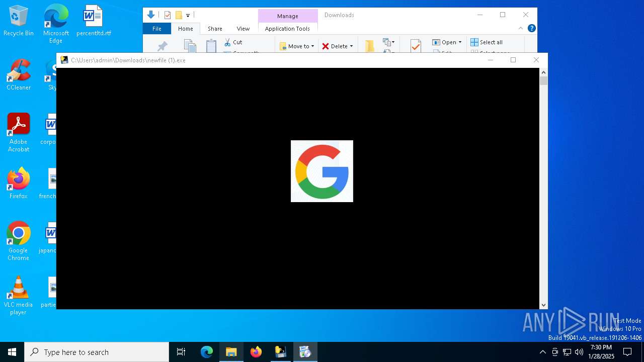
Task: Click the Properties quick access toolbar icon
Action: 168,15
